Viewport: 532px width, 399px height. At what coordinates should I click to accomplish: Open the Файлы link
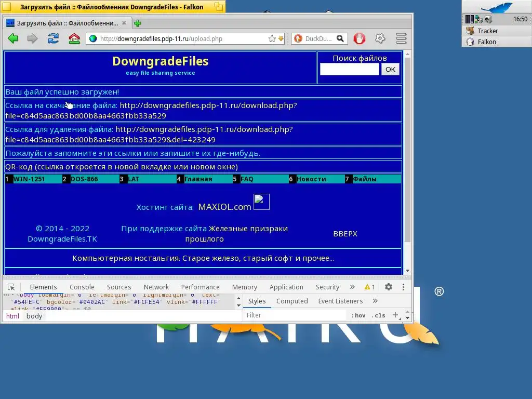tap(364, 179)
